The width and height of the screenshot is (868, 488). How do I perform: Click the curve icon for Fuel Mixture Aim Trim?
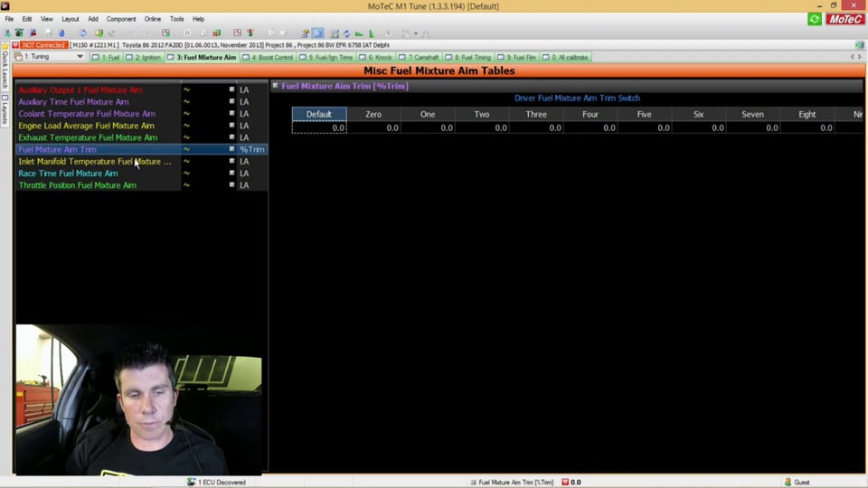[x=186, y=149]
